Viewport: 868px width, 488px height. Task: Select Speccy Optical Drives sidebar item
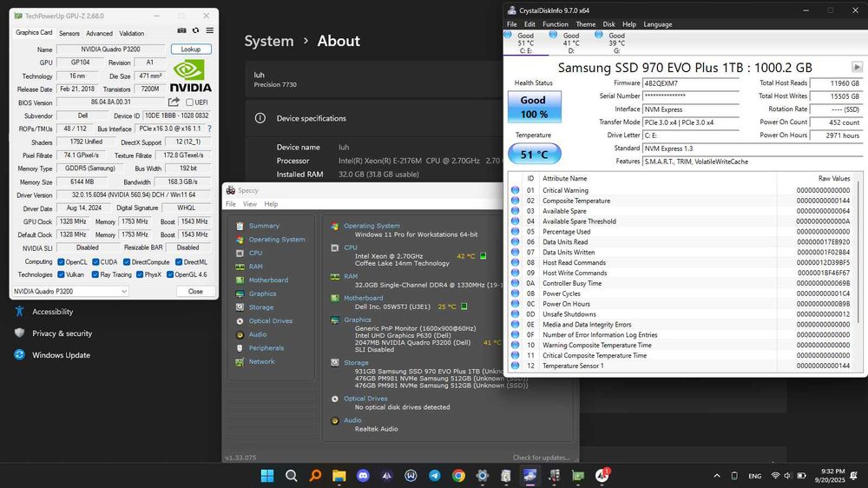coord(271,320)
